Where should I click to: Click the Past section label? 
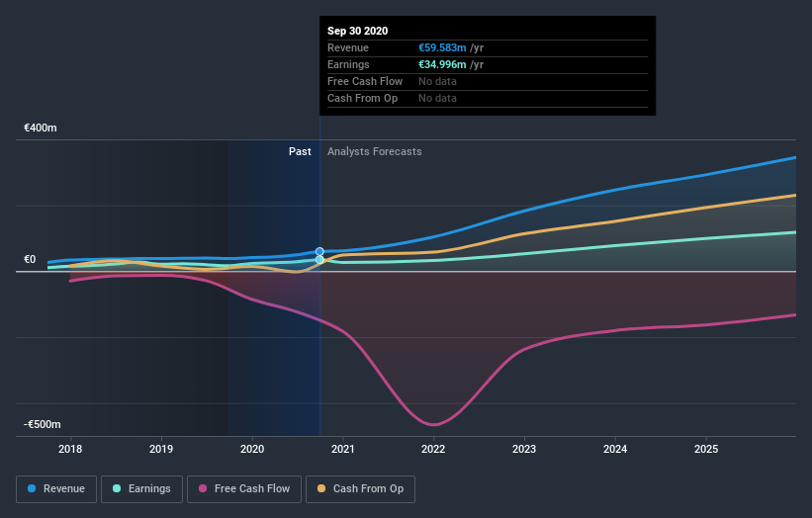(x=300, y=151)
